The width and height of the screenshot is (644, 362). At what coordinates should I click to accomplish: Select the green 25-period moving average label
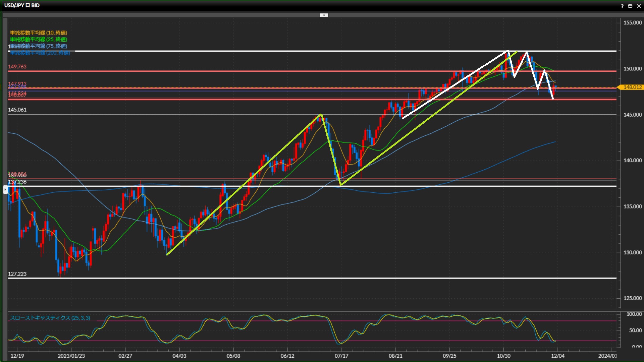[x=39, y=39]
